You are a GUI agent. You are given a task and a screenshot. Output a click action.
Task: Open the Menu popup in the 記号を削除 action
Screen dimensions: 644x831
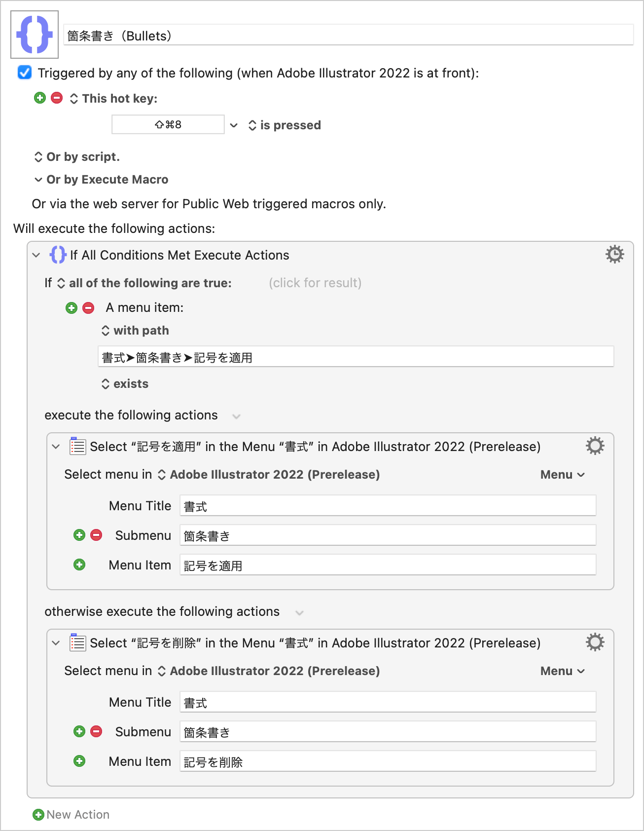point(562,671)
